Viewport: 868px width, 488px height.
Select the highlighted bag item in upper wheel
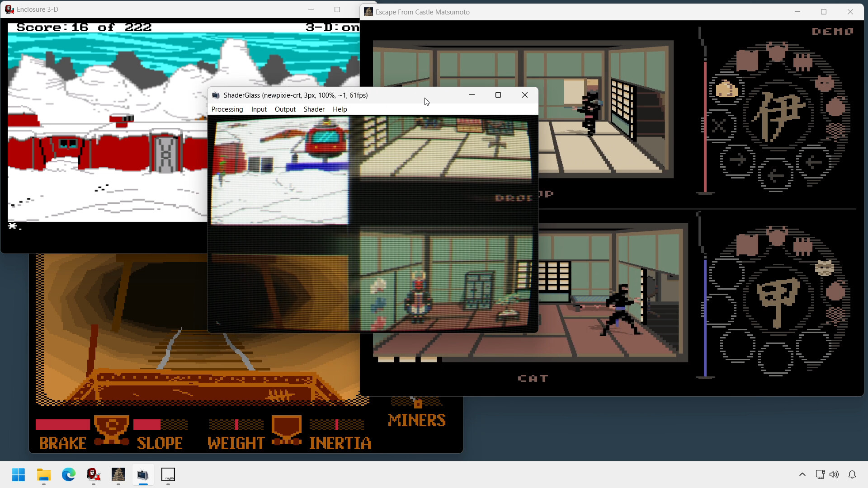tap(726, 89)
